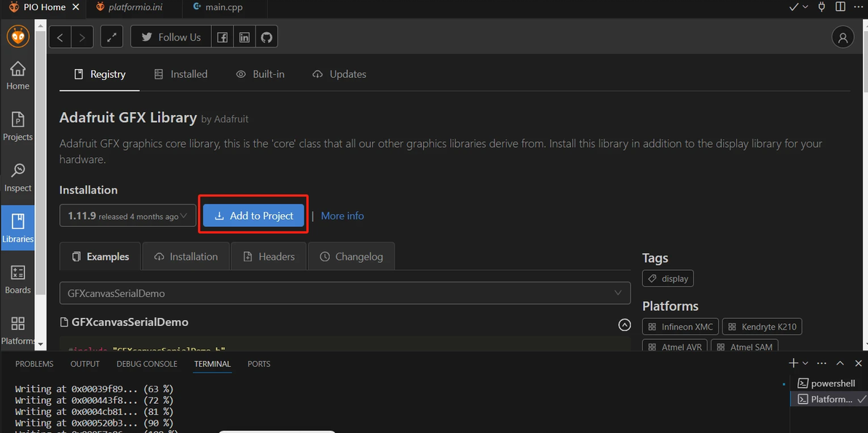868x433 pixels.
Task: Select the PlatformIO terminal entry
Action: coord(829,399)
